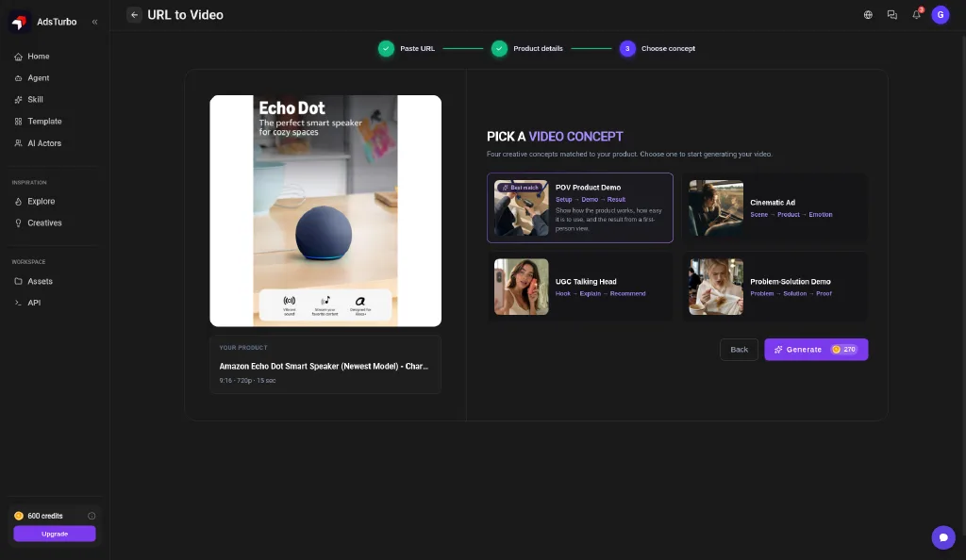Click the Problem-Solution Demo thumbnail image

pos(716,287)
